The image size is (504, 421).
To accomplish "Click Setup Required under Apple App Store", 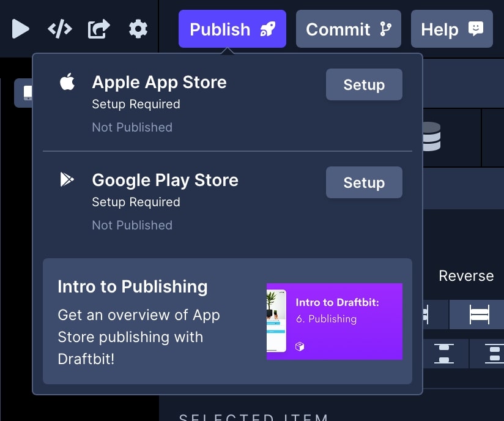I will point(136,104).
